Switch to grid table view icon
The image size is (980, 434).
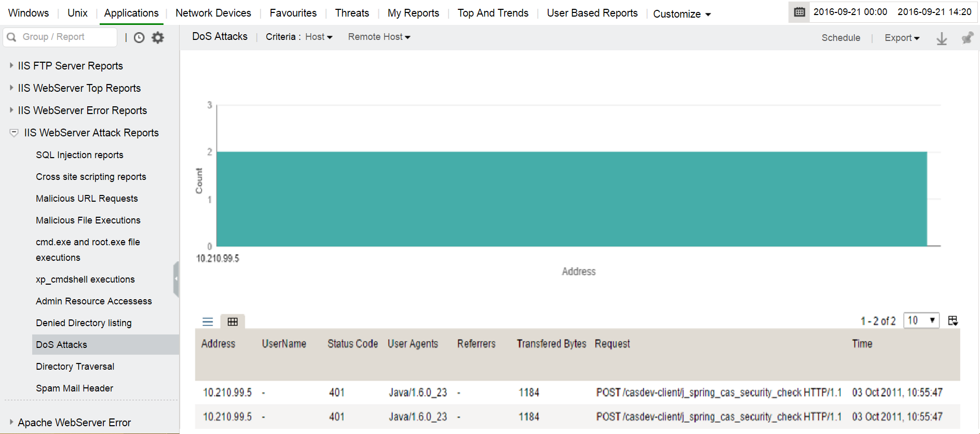pyautogui.click(x=233, y=321)
